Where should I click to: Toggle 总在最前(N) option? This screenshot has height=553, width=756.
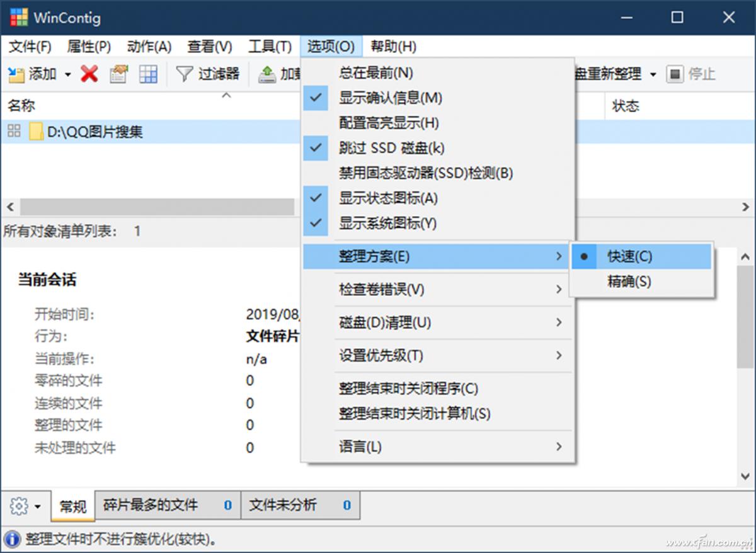pos(438,72)
